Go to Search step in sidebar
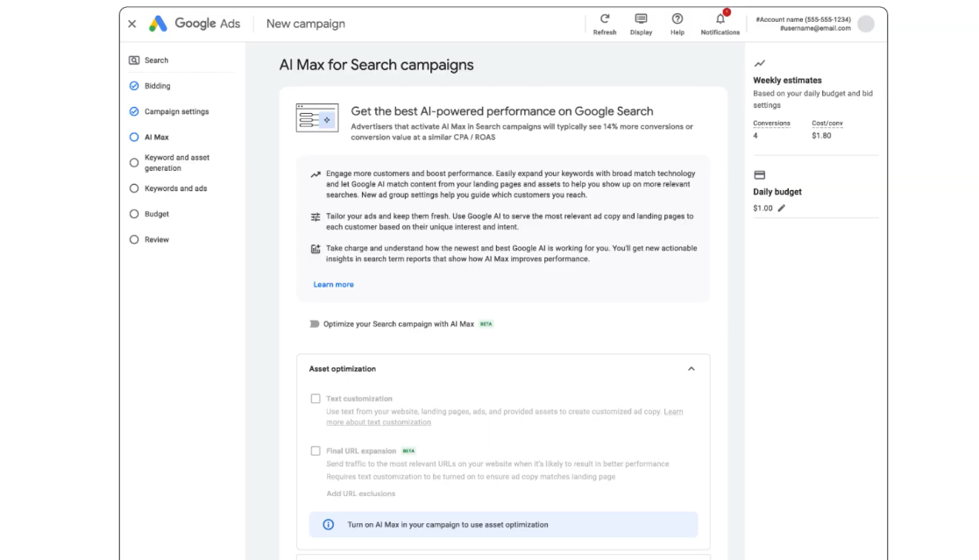Screen dimensions: 979x560 [x=156, y=60]
